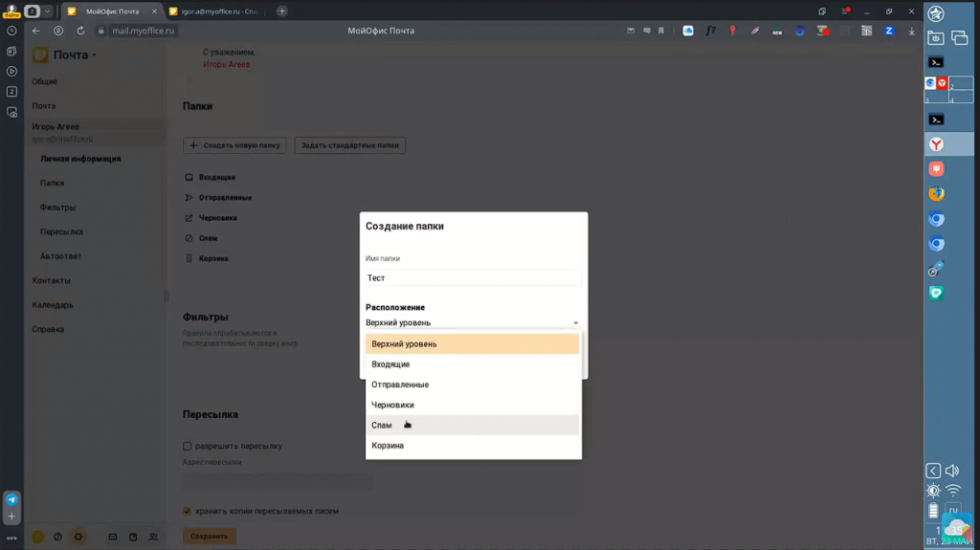Viewport: 980px width, 550px height.
Task: Select Личная информация in sidebar
Action: tap(80, 159)
